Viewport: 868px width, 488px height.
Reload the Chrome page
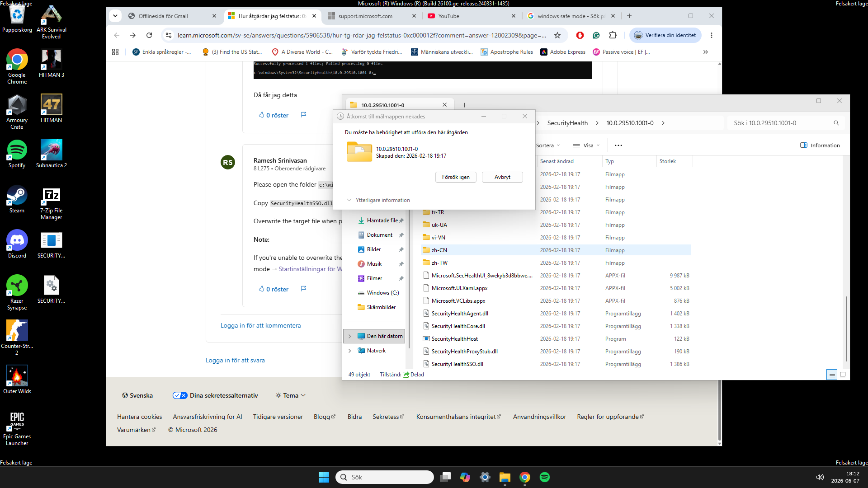tap(149, 35)
